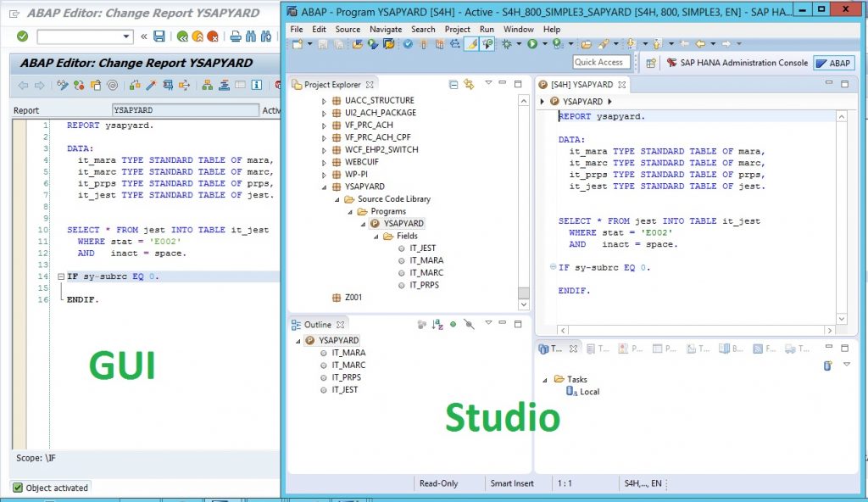Click the New Tasks repository icon in Tasks view
The width and height of the screenshot is (868, 502).
coord(827,365)
